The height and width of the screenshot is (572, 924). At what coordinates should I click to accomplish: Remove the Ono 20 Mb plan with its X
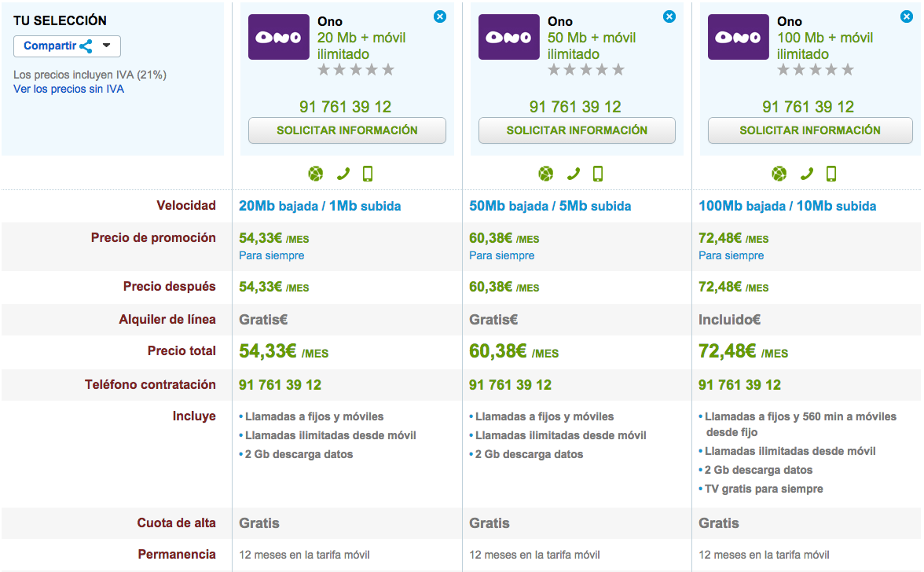(440, 16)
